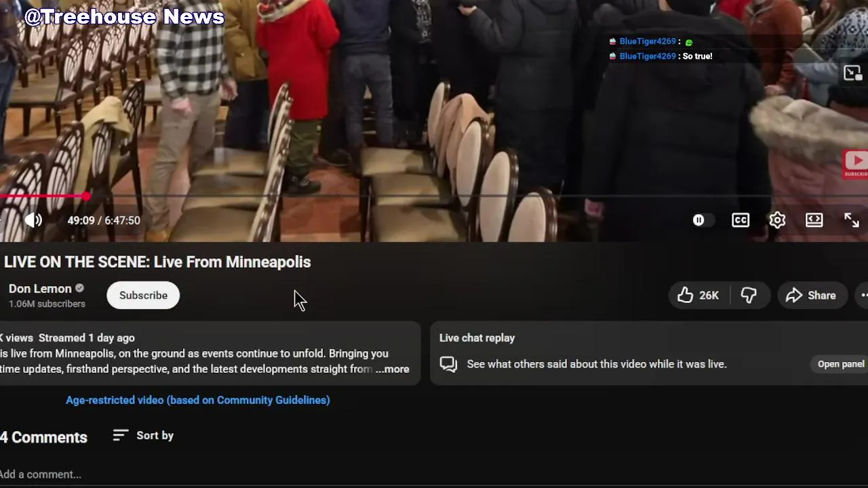
Task: Enter full screen mode
Action: (x=851, y=220)
